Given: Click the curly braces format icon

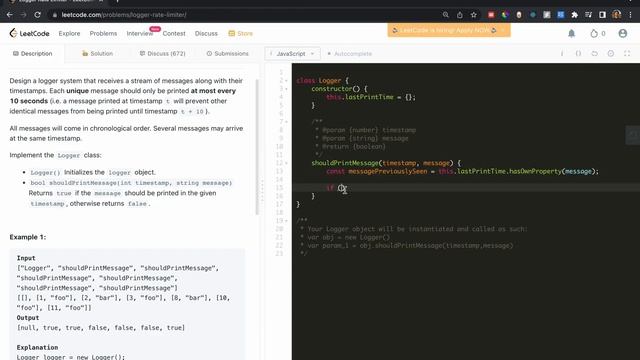Looking at the screenshot, I should click(578, 53).
